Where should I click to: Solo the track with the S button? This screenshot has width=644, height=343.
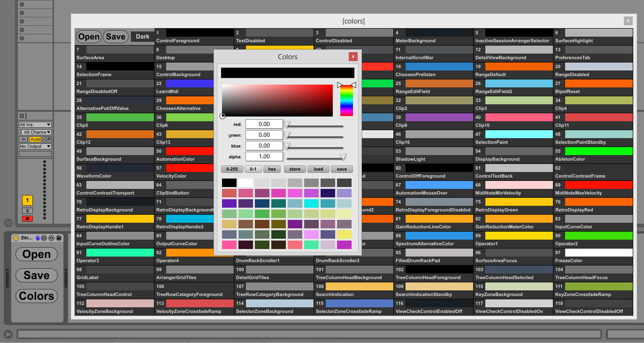[x=27, y=211]
